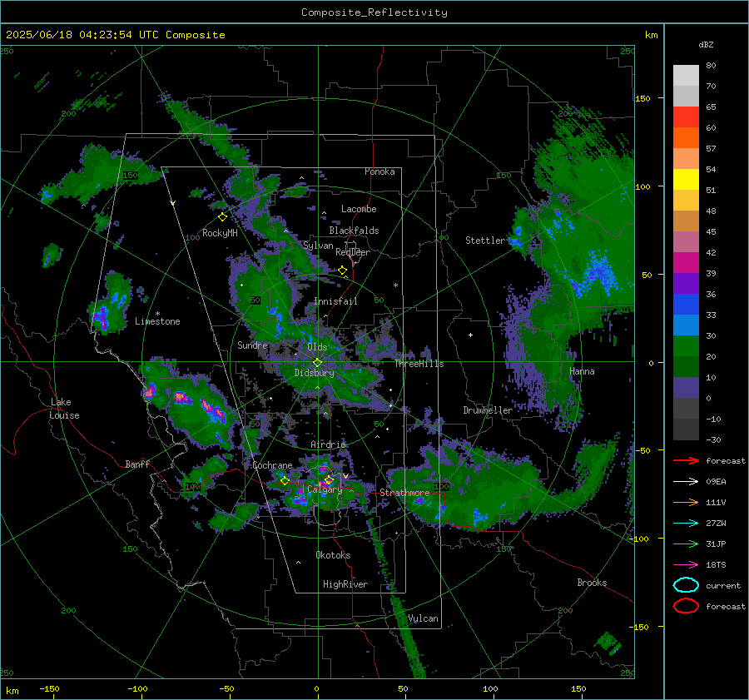Select the lightest gray swatch at scale top
The height and width of the screenshot is (700, 749).
pyautogui.click(x=686, y=76)
